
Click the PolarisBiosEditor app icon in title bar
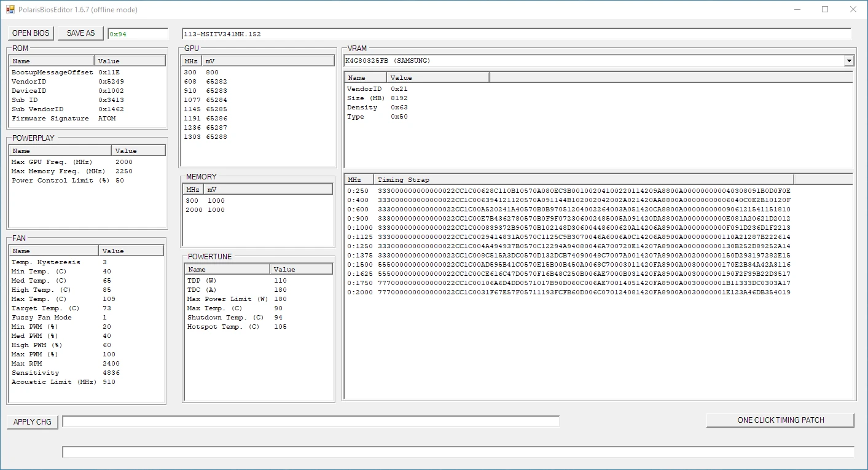pos(10,9)
